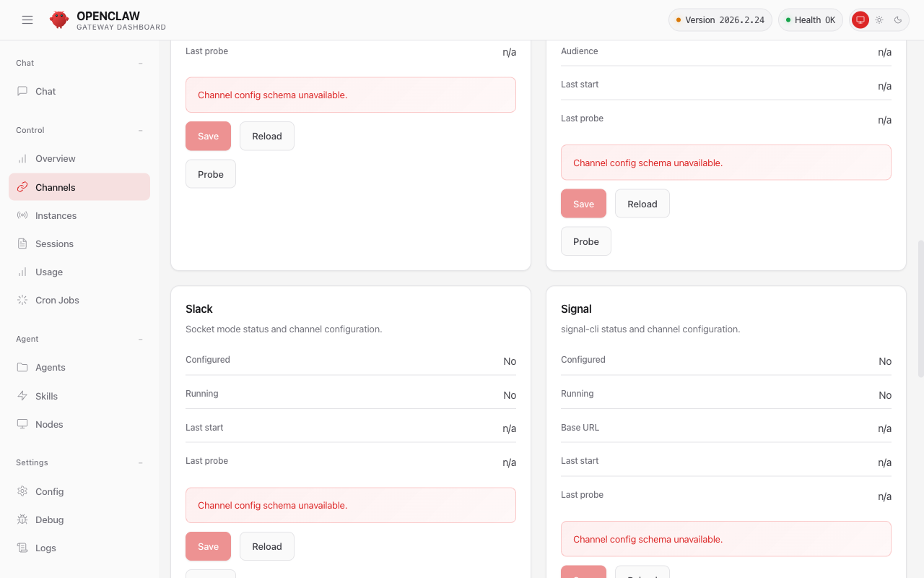Image resolution: width=924 pixels, height=578 pixels.
Task: Click the Cron Jobs spinner icon
Action: pyautogui.click(x=22, y=300)
